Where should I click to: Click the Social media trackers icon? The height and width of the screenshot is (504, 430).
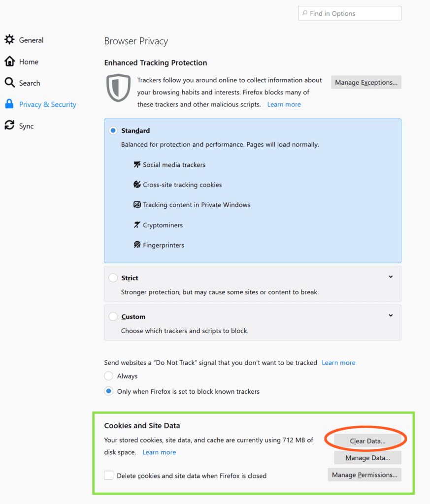(137, 165)
